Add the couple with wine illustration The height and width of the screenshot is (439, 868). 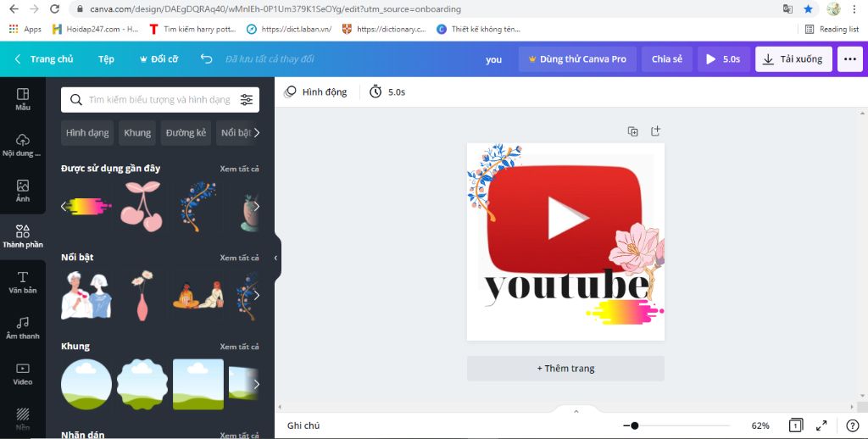pyautogui.click(x=86, y=295)
